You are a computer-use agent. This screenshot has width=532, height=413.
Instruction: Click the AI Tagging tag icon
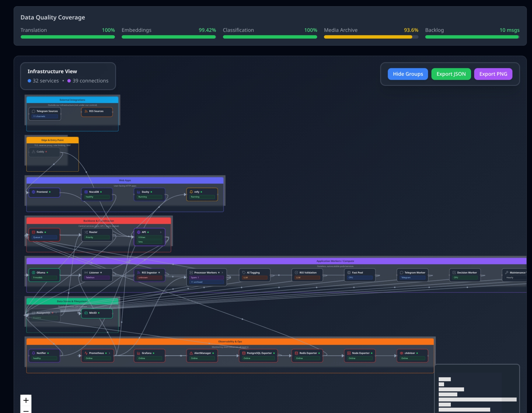(244, 273)
